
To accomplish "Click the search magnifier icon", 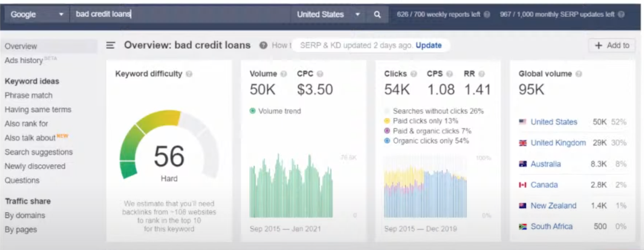I will (377, 15).
